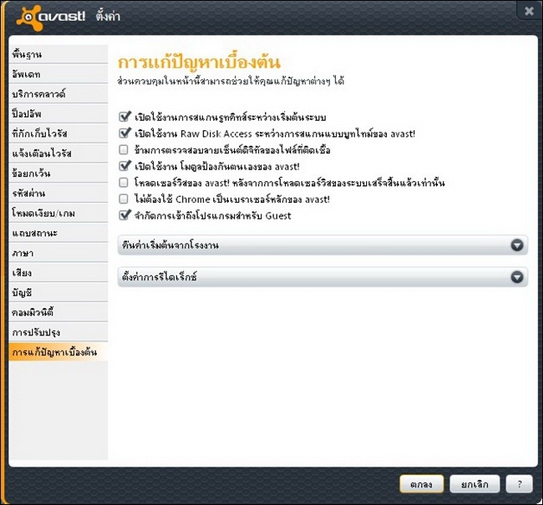Open the การปรับปรุง settings tab
Image resolution: width=543 pixels, height=505 pixels.
pos(59,332)
